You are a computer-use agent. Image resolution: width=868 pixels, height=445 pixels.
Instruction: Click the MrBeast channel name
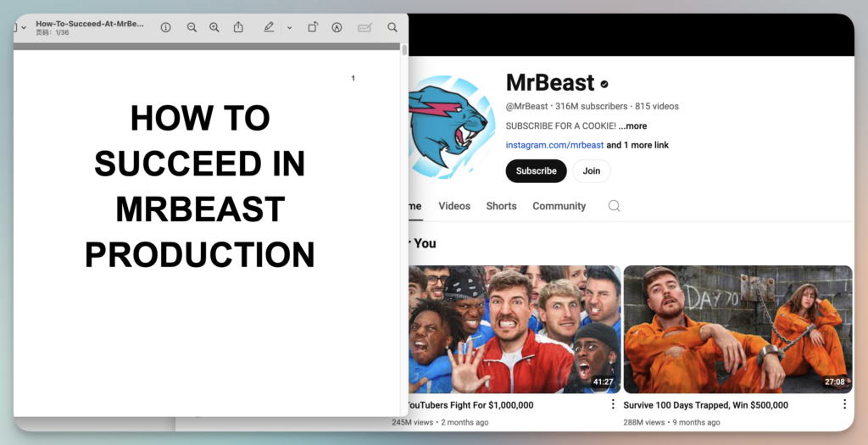point(550,82)
